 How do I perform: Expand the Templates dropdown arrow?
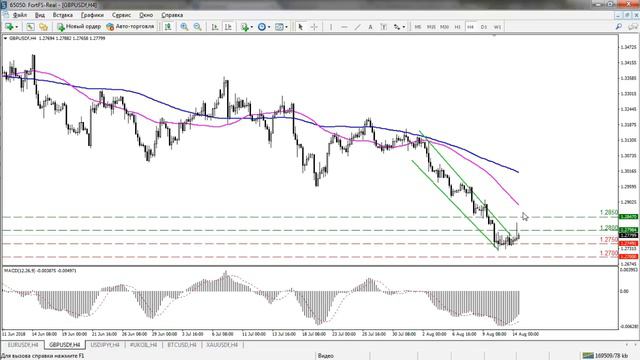click(287, 27)
